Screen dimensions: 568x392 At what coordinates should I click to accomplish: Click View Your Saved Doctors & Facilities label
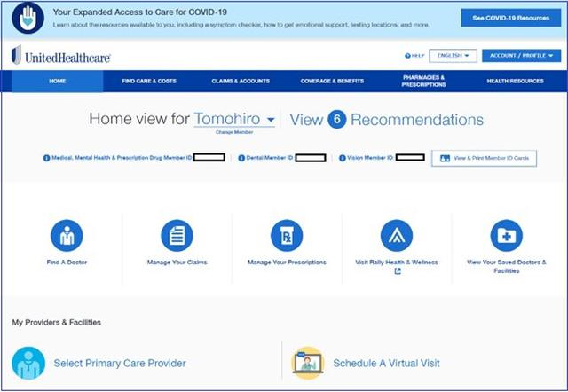coord(507,266)
